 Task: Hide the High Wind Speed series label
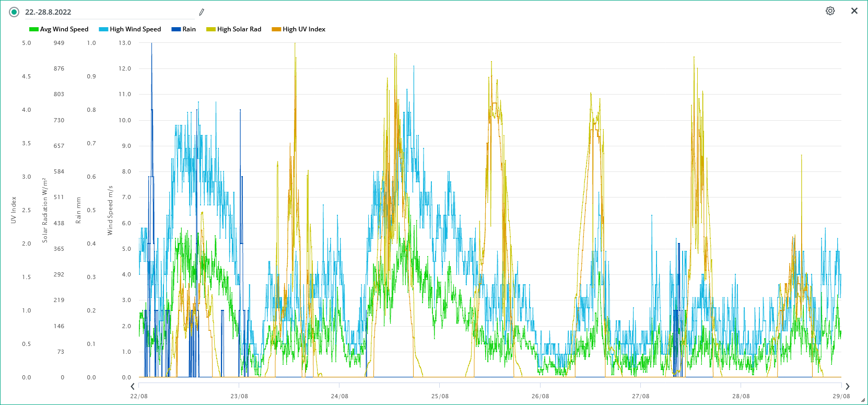[135, 29]
